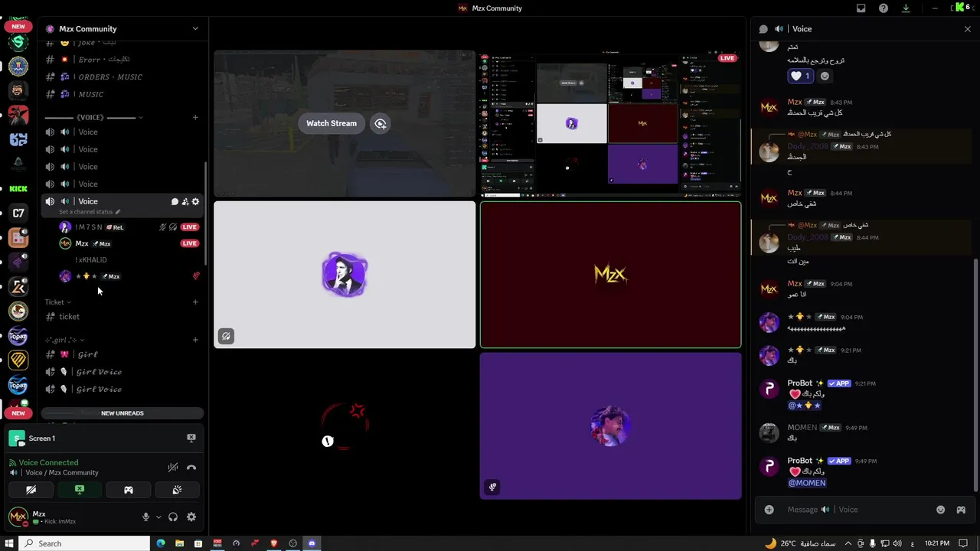The width and height of the screenshot is (980, 551).
Task: Invite people to active Voice channel
Action: (x=185, y=201)
